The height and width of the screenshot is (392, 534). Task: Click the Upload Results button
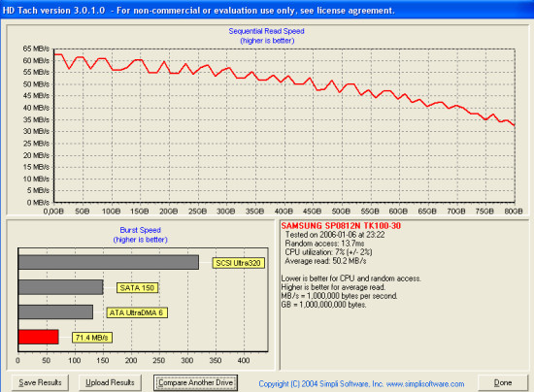pyautogui.click(x=110, y=383)
